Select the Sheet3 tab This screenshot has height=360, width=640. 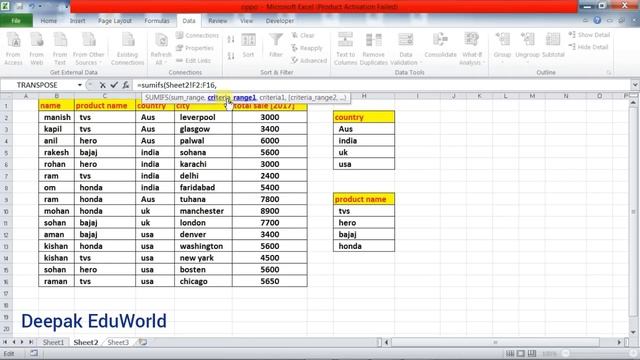pos(118,342)
